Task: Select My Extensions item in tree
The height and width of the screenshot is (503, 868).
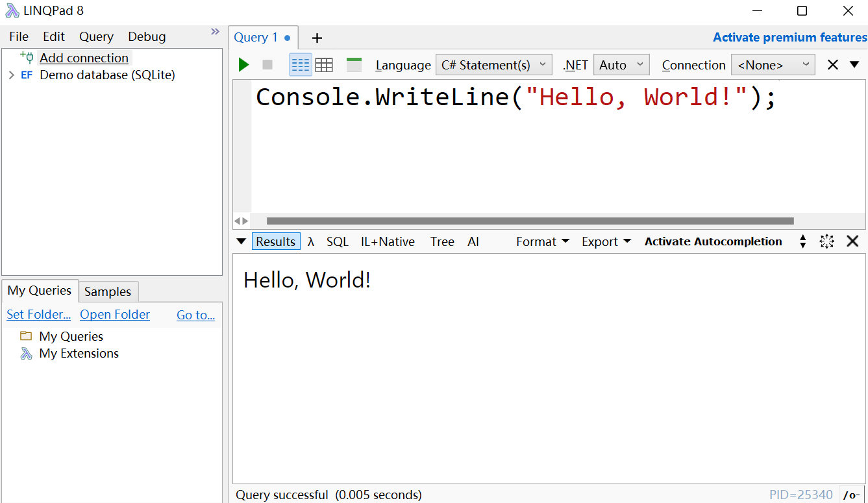Action: pos(79,353)
